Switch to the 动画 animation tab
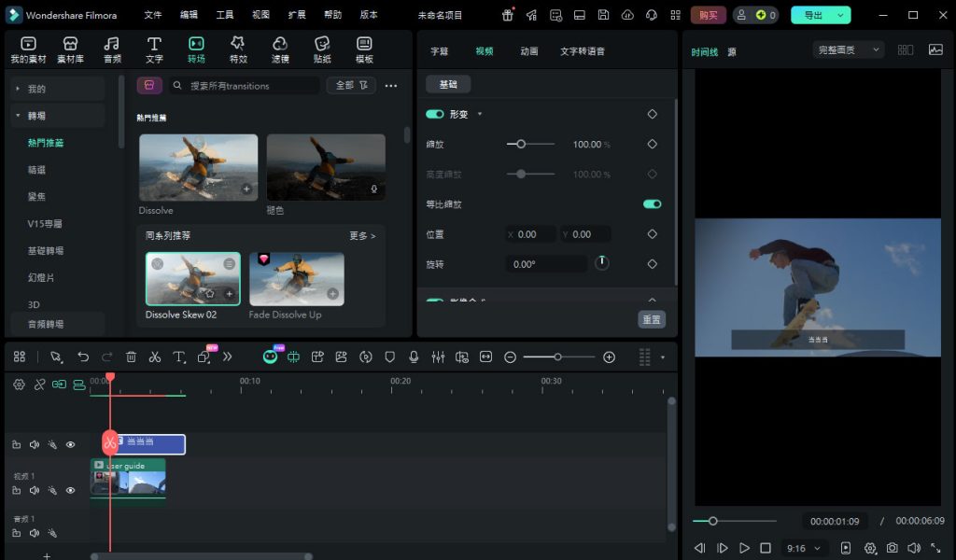This screenshot has width=956, height=560. (x=528, y=51)
